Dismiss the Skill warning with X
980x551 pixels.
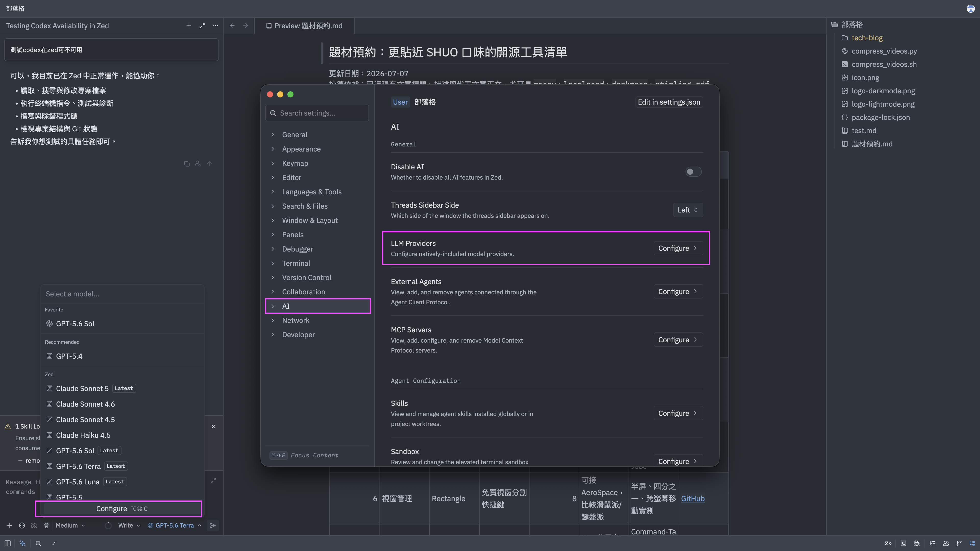coord(213,427)
